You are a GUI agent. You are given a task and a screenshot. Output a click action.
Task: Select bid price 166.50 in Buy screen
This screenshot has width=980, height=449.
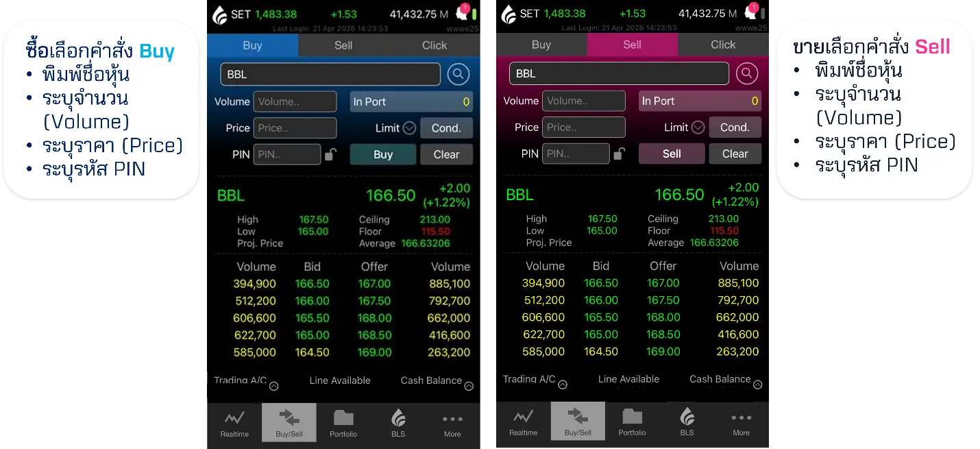(x=313, y=284)
